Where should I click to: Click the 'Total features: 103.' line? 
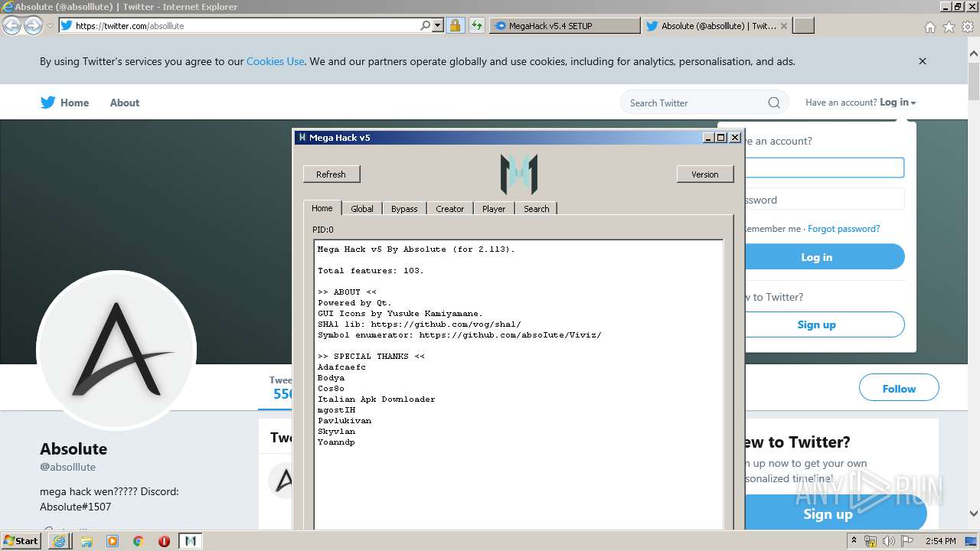click(x=371, y=271)
